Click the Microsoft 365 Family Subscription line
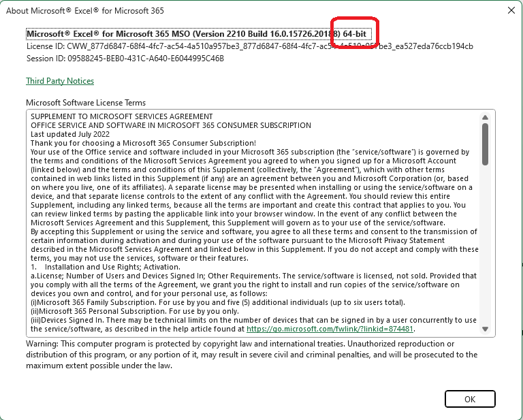523x420 pixels. coord(218,303)
